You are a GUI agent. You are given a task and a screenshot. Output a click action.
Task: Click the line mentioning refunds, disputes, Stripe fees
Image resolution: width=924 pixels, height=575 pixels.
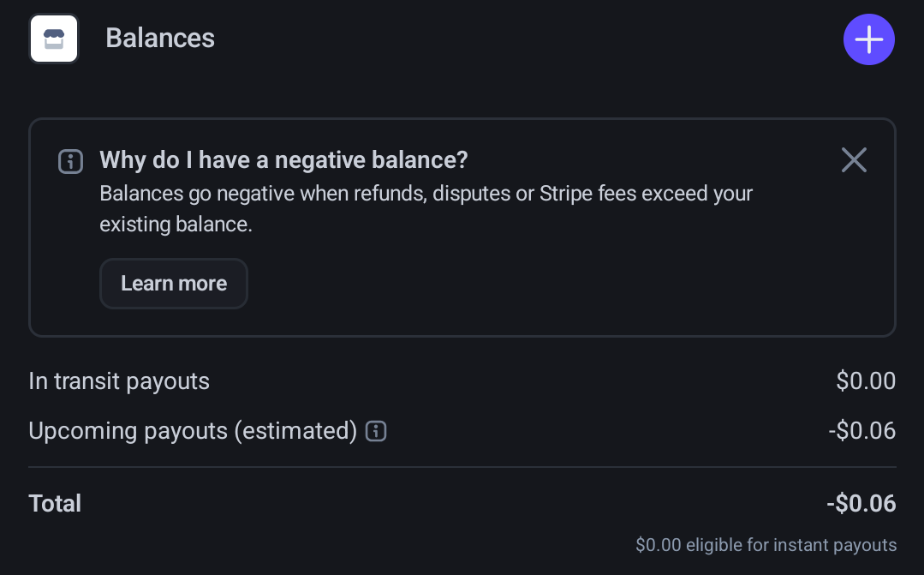click(426, 193)
